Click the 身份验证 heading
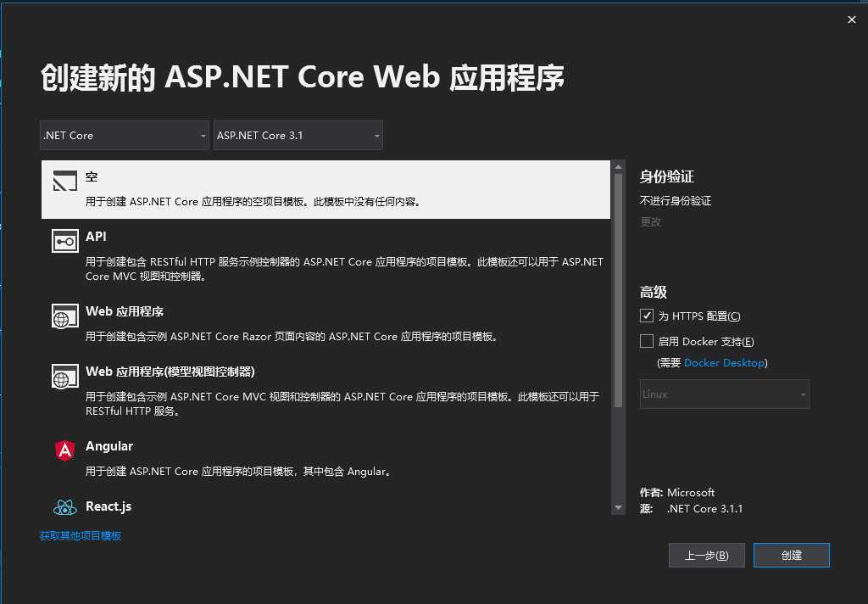The height and width of the screenshot is (604, 868). point(666,176)
